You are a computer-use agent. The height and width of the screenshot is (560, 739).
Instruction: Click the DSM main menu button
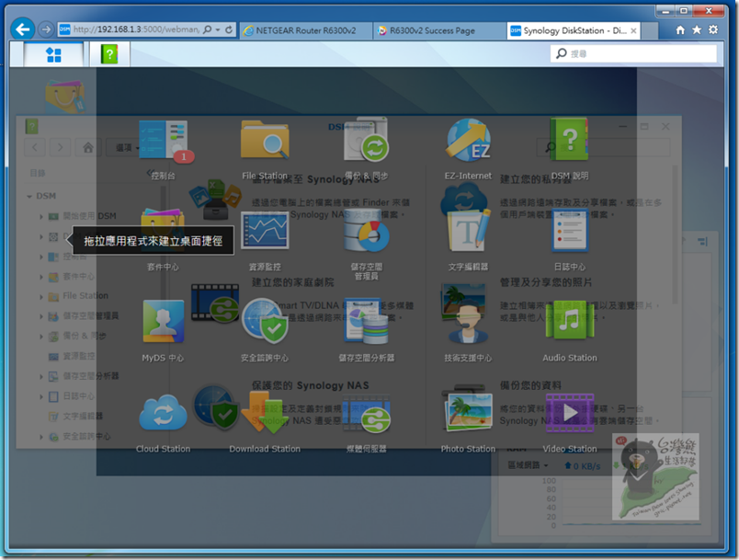pos(53,55)
